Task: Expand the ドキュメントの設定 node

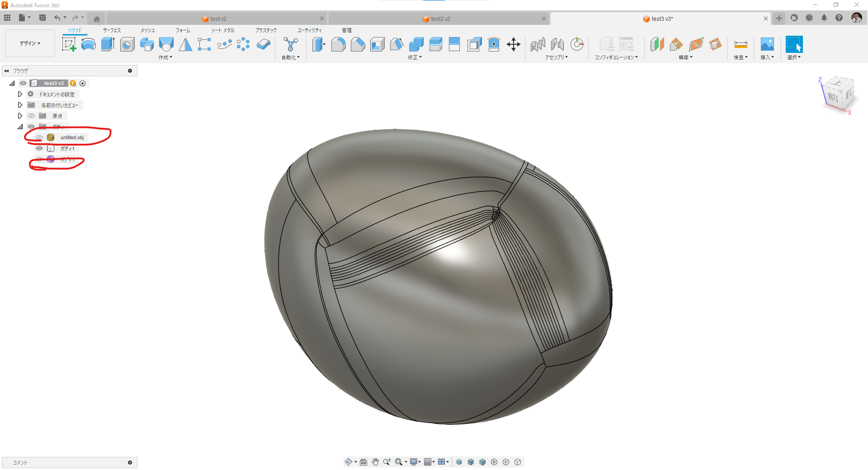Action: [x=20, y=94]
